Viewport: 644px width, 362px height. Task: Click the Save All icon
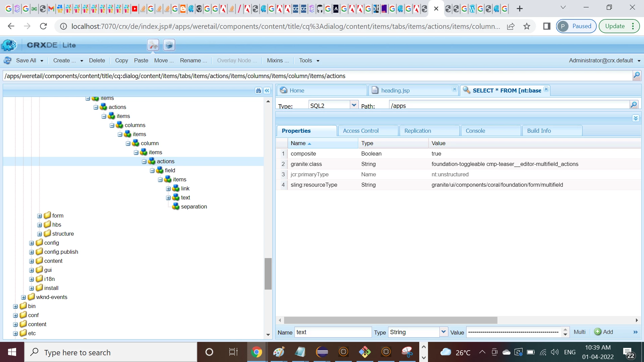tap(7, 61)
